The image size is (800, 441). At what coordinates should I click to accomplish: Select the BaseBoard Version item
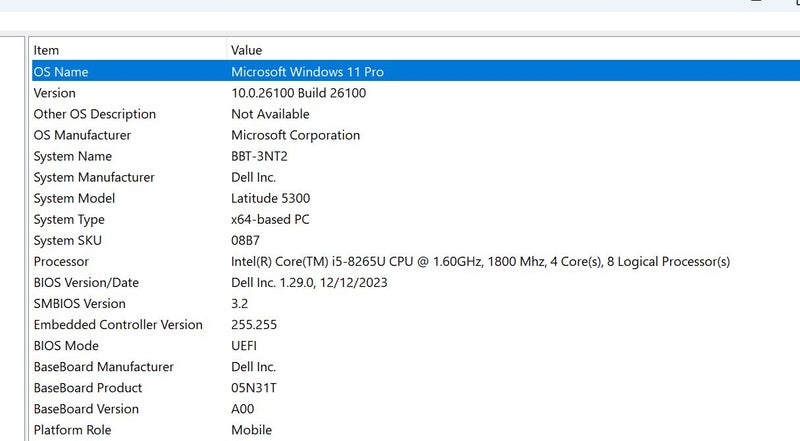click(86, 409)
